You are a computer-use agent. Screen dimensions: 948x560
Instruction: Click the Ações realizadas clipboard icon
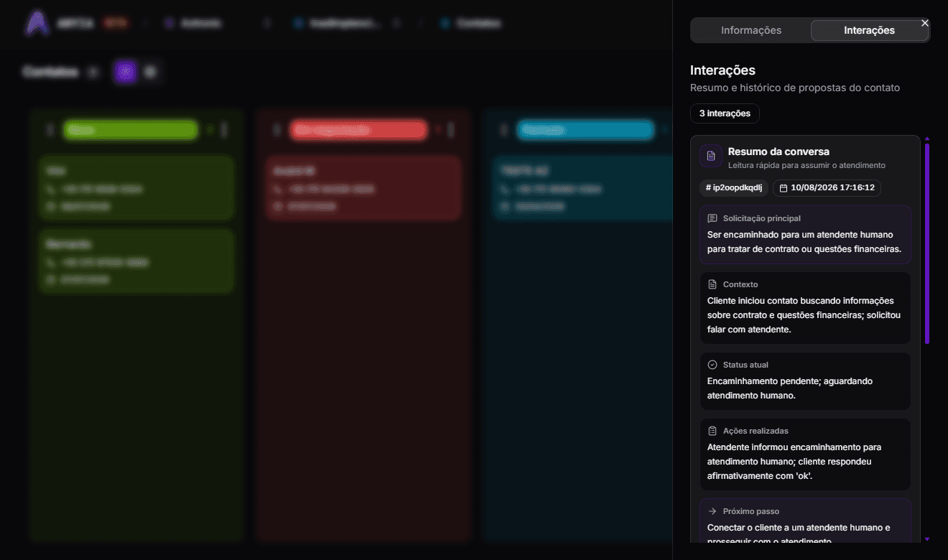click(712, 431)
